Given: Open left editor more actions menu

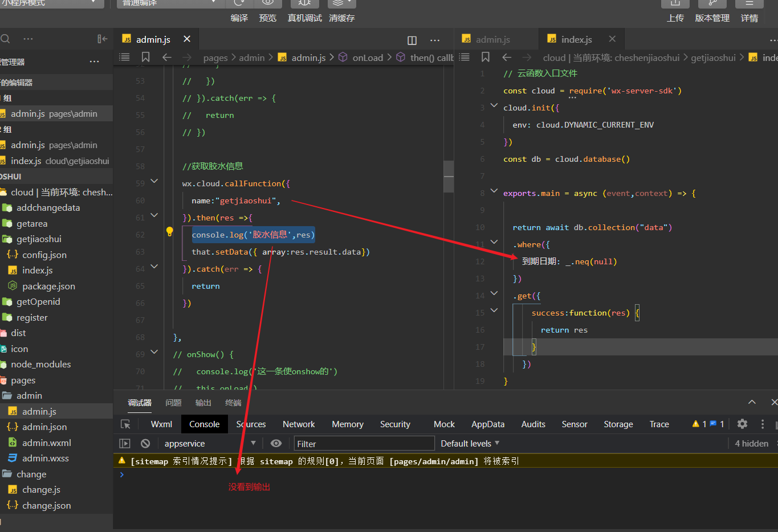Looking at the screenshot, I should coord(435,40).
